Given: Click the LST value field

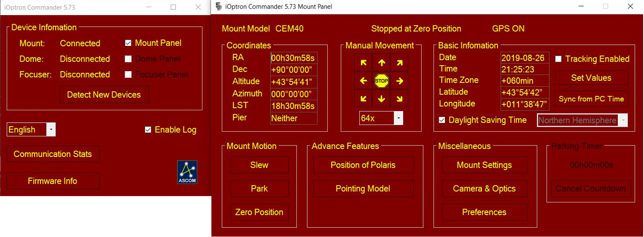Looking at the screenshot, I should (294, 106).
